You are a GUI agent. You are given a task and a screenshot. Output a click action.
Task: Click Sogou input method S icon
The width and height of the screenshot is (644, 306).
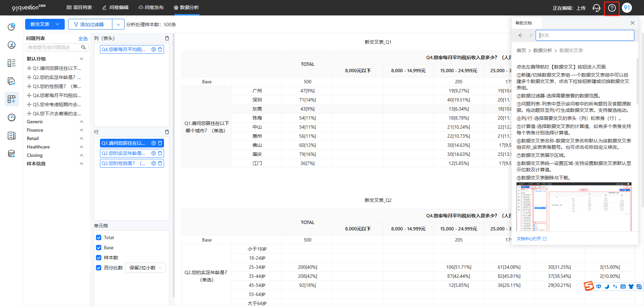[589, 286]
